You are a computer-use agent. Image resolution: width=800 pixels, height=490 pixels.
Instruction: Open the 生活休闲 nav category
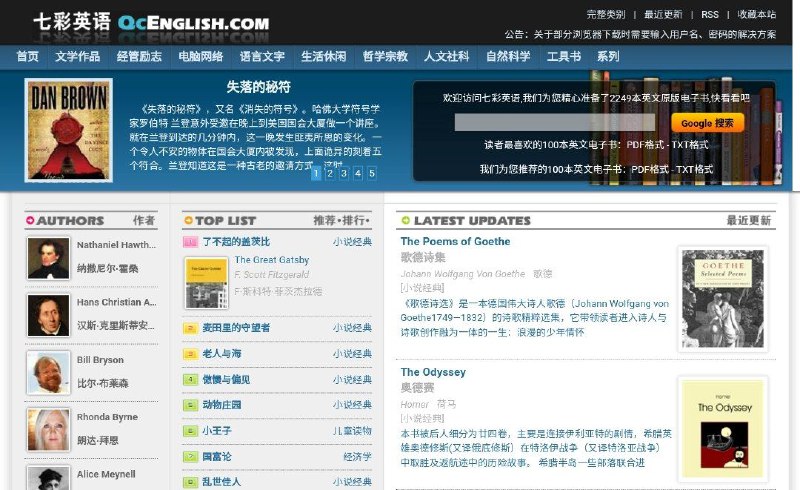point(323,57)
